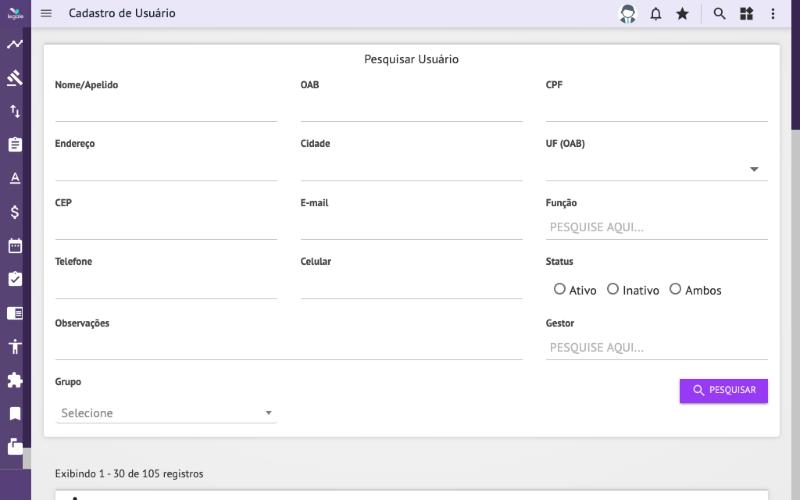This screenshot has height=500, width=800.
Task: Open the folder files icon in sidebar
Action: (x=15, y=446)
